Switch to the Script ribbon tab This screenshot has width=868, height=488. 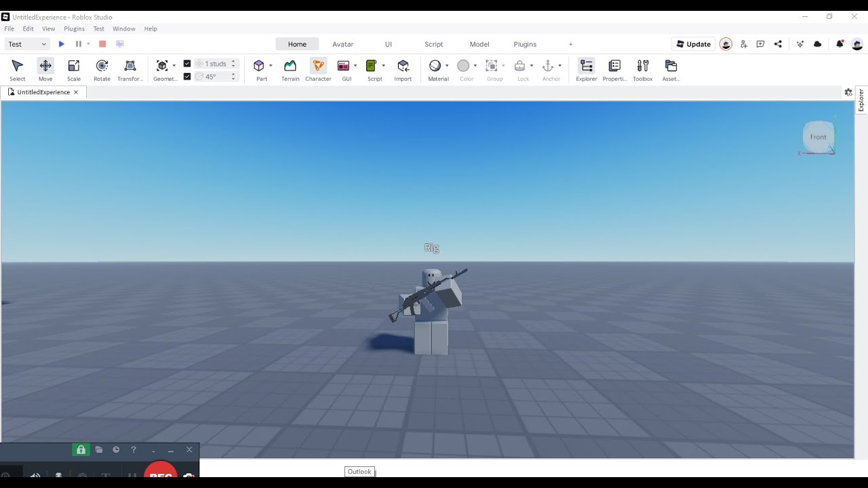(x=433, y=44)
